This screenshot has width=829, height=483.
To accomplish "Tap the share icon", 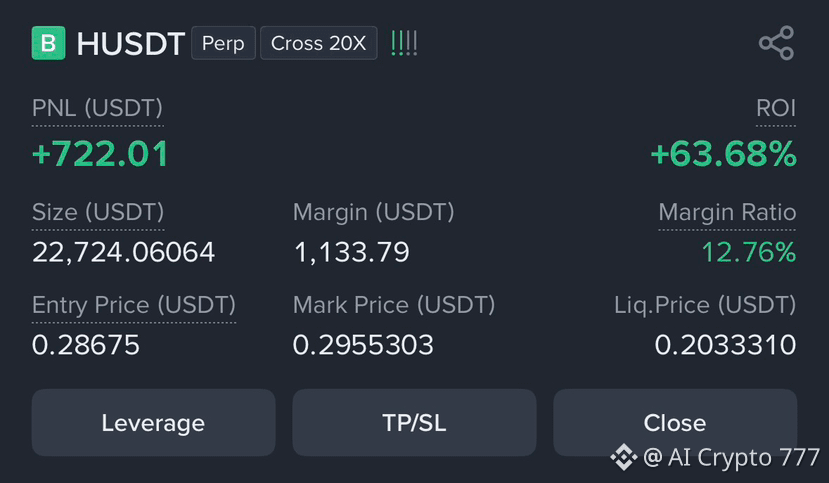I will 776,43.
